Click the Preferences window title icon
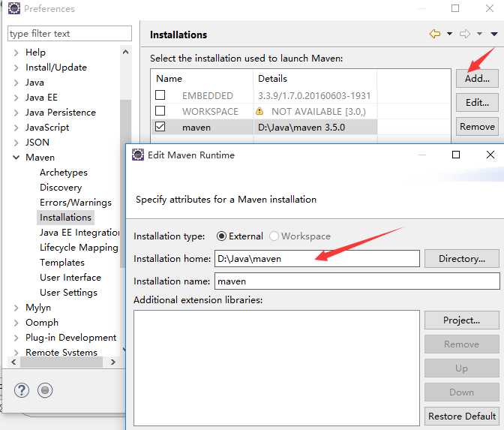Viewport: 504px width, 430px height. [x=14, y=8]
